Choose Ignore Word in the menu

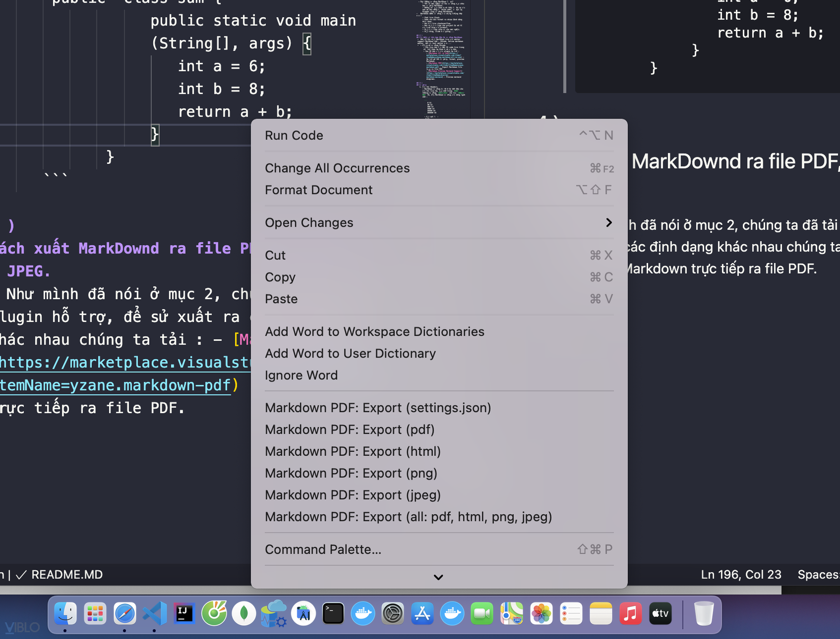coord(439,375)
